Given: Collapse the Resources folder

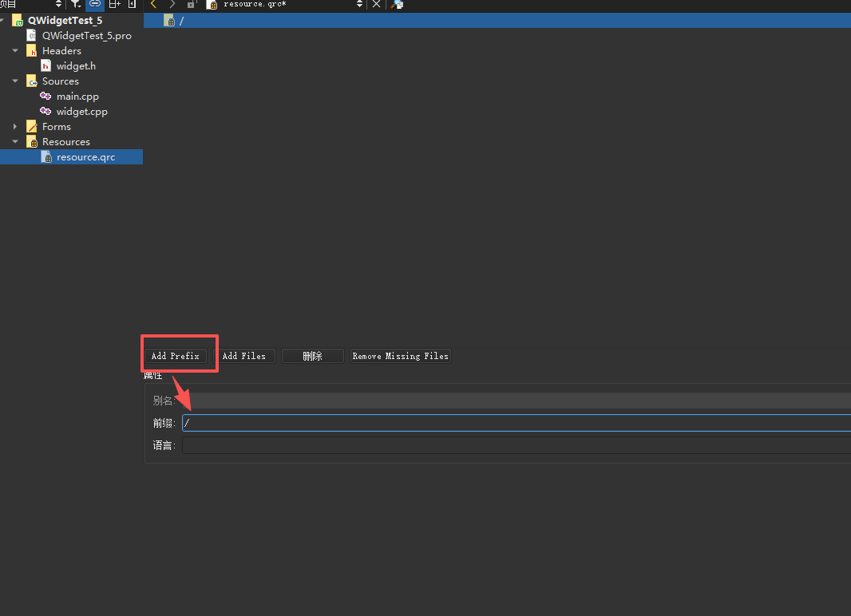Looking at the screenshot, I should click(15, 141).
